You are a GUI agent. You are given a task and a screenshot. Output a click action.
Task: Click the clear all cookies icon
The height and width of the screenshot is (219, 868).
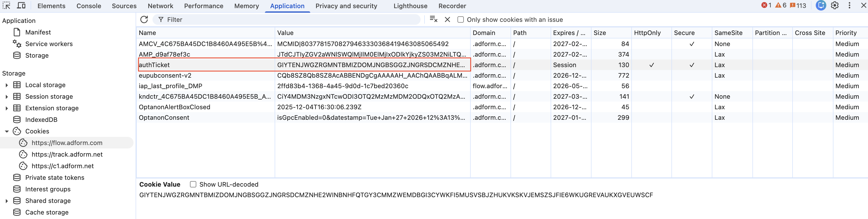pyautogui.click(x=433, y=19)
